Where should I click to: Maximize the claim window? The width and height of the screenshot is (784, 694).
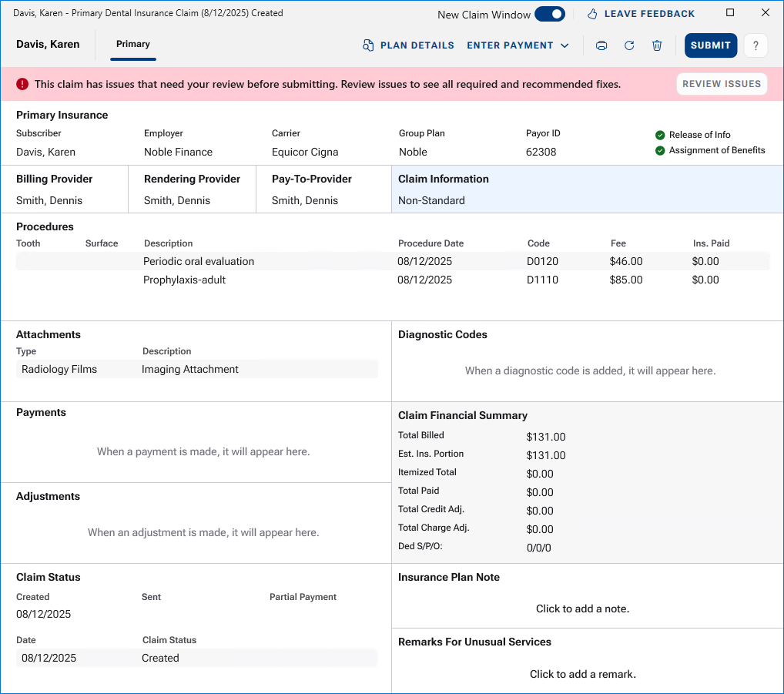(x=730, y=13)
